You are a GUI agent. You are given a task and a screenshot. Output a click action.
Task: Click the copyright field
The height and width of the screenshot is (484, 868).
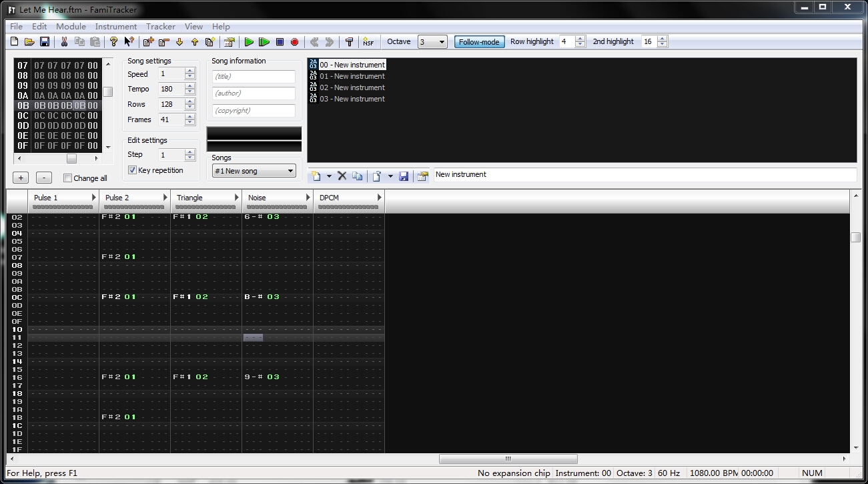(x=254, y=111)
